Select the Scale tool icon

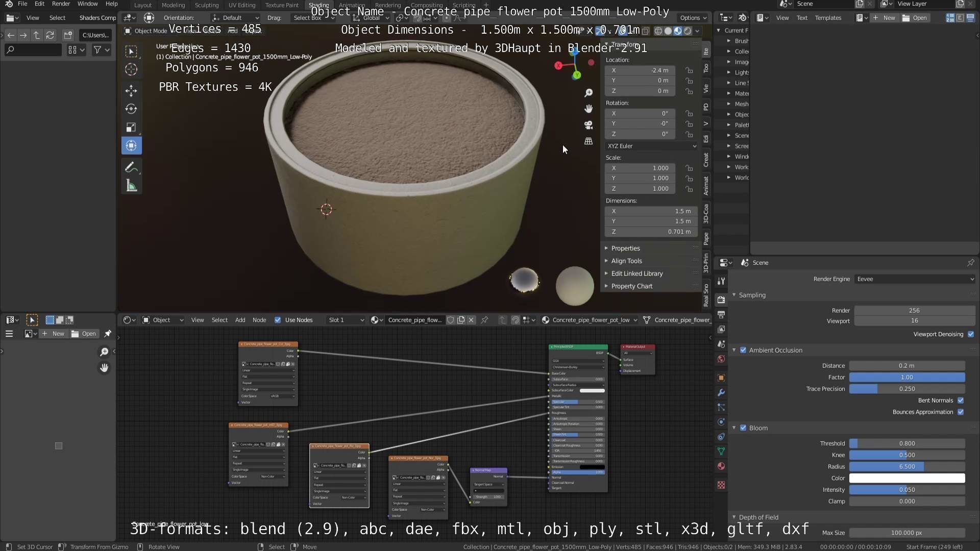coord(131,127)
